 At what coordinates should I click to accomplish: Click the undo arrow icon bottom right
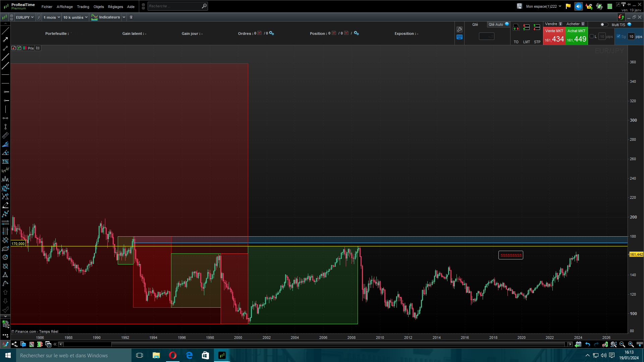(588, 344)
